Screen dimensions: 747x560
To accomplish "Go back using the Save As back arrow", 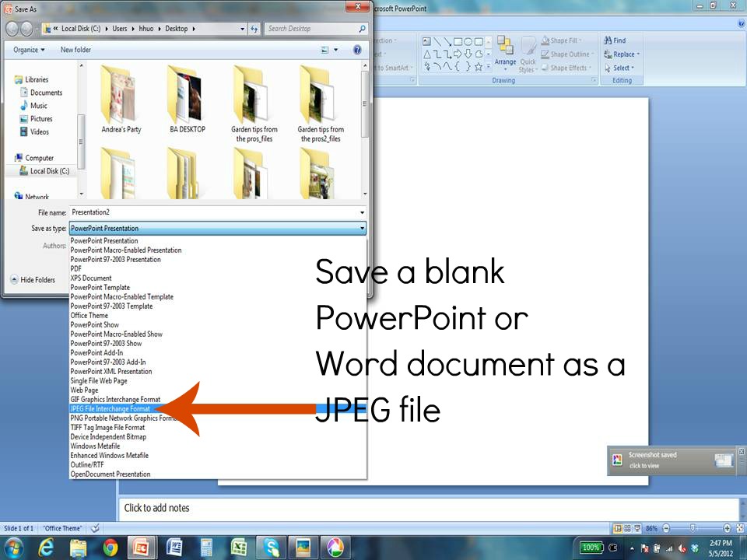I will pos(12,29).
